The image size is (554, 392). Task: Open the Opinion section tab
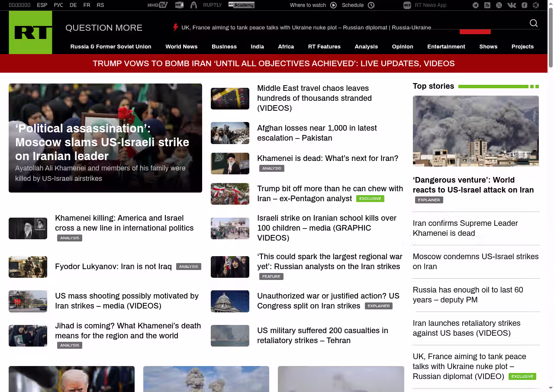[x=403, y=47]
